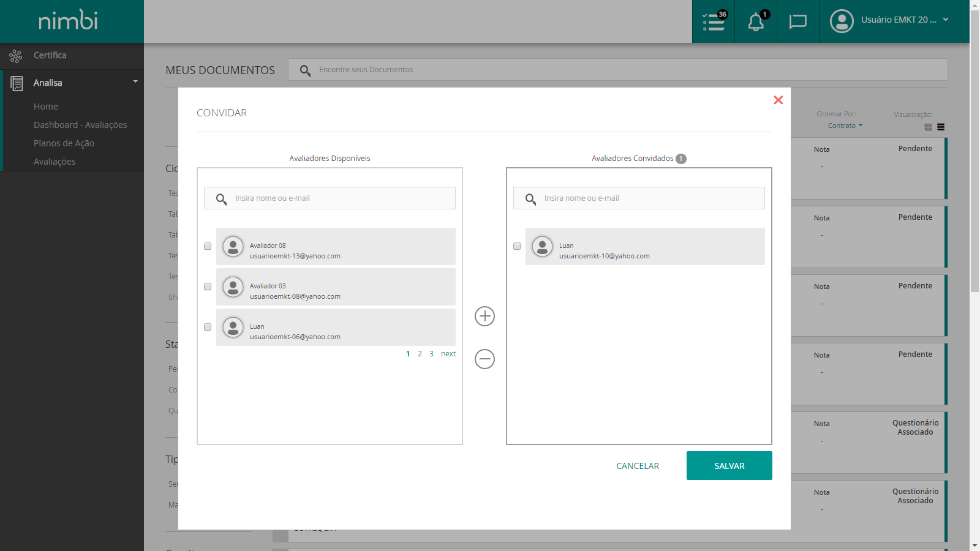980x551 pixels.
Task: Click the next pagination link
Action: click(448, 354)
